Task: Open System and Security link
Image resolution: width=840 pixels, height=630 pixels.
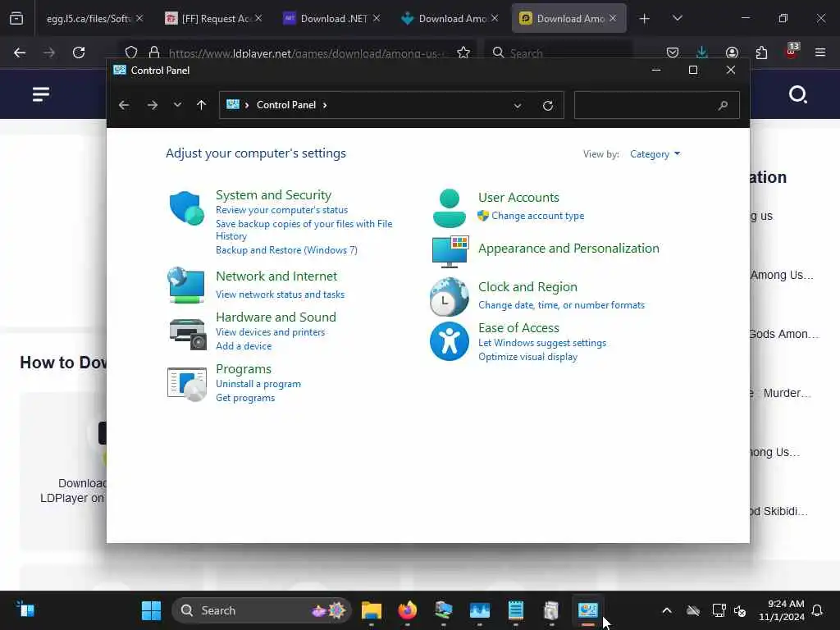Action: 273,195
